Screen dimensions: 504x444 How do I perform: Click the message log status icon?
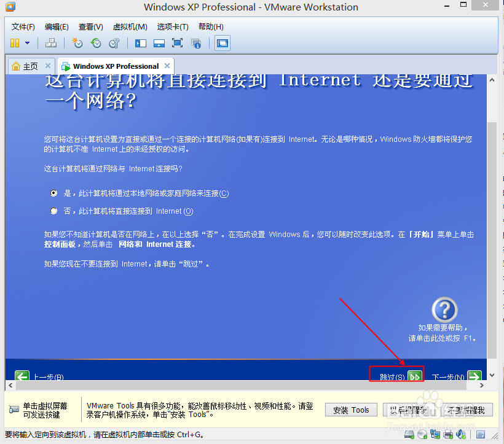point(481,435)
